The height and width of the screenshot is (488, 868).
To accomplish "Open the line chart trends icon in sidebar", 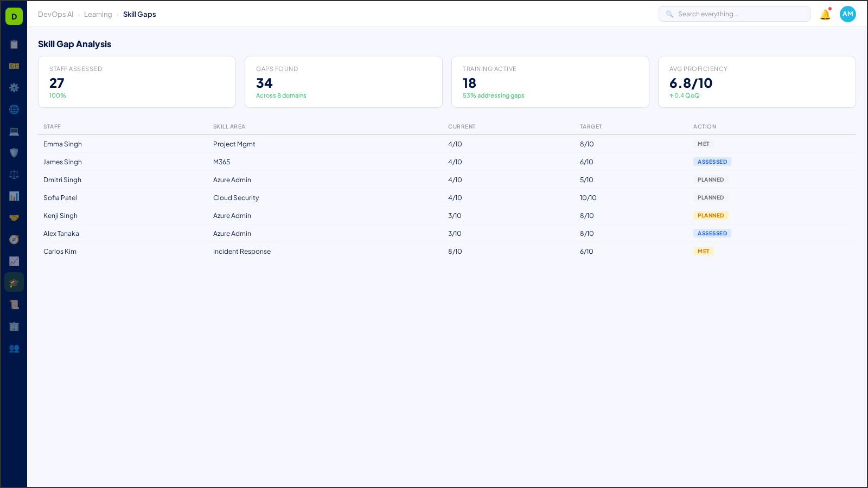I will pos(14,261).
